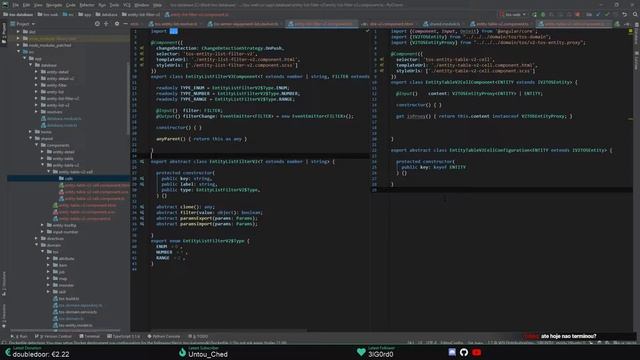
Task: Click the anyParent() method line in left editor
Action: (201, 139)
